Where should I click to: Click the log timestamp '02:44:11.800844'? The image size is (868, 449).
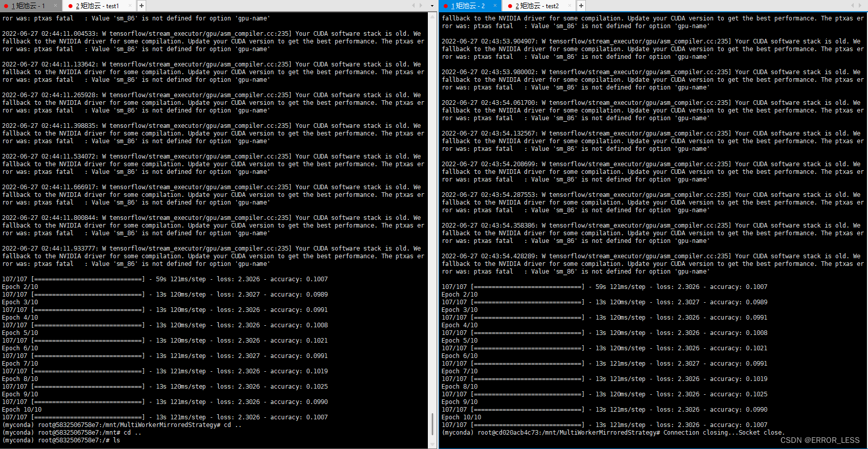coord(69,218)
